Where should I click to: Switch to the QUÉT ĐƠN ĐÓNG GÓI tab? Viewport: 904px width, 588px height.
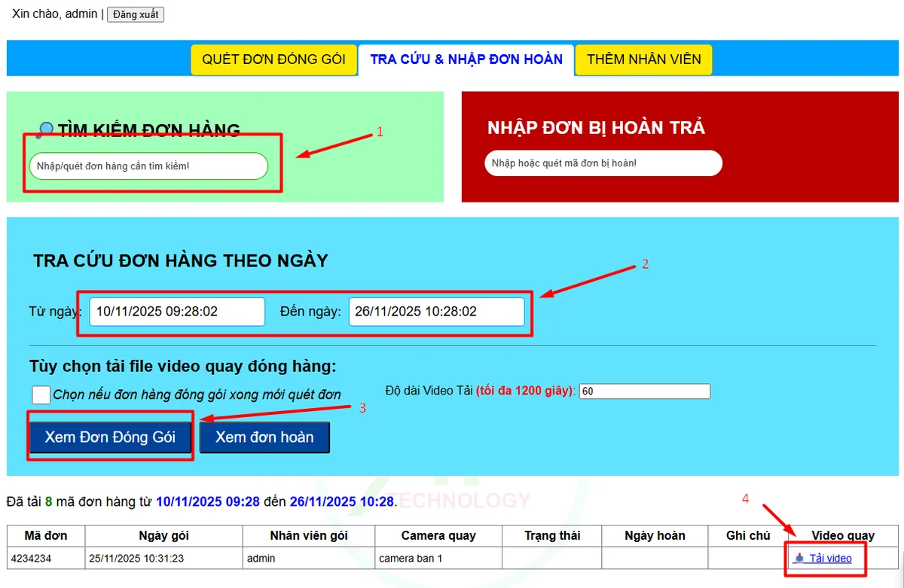point(273,59)
